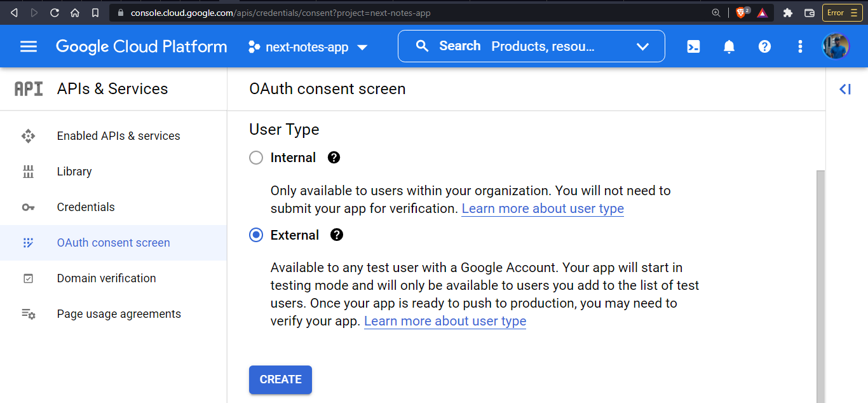This screenshot has height=403, width=868.
Task: Click the Page usage agreements gear-list icon
Action: pyautogui.click(x=28, y=314)
